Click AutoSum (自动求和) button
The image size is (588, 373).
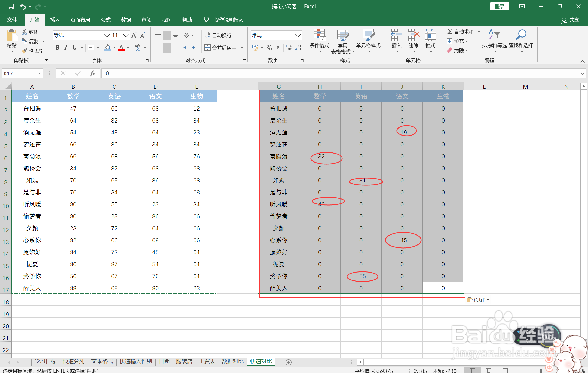coord(461,32)
